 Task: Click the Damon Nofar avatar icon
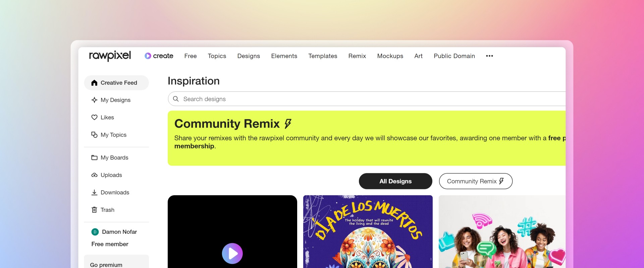click(95, 232)
